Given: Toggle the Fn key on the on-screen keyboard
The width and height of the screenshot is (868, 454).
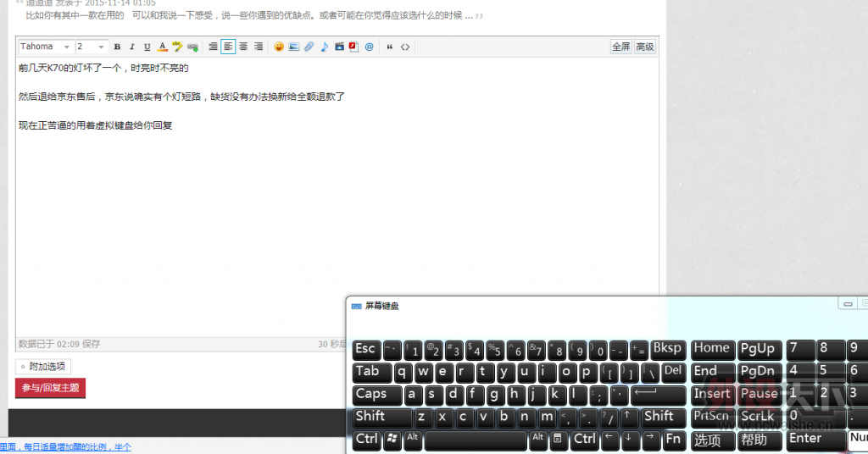Looking at the screenshot, I should pos(673,439).
